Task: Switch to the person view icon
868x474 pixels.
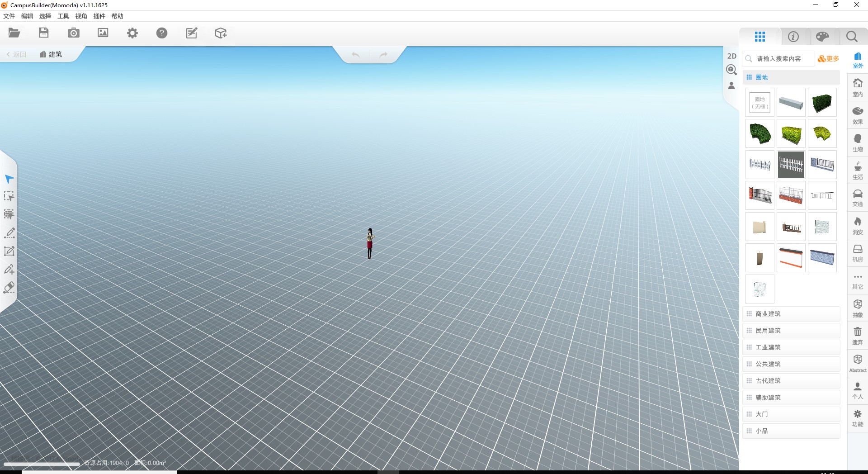Action: point(731,85)
